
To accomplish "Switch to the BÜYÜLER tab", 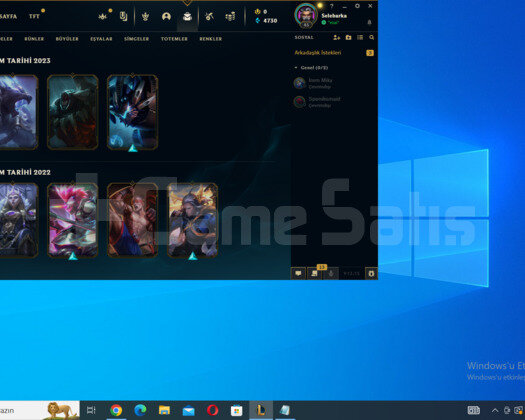I will coord(67,39).
